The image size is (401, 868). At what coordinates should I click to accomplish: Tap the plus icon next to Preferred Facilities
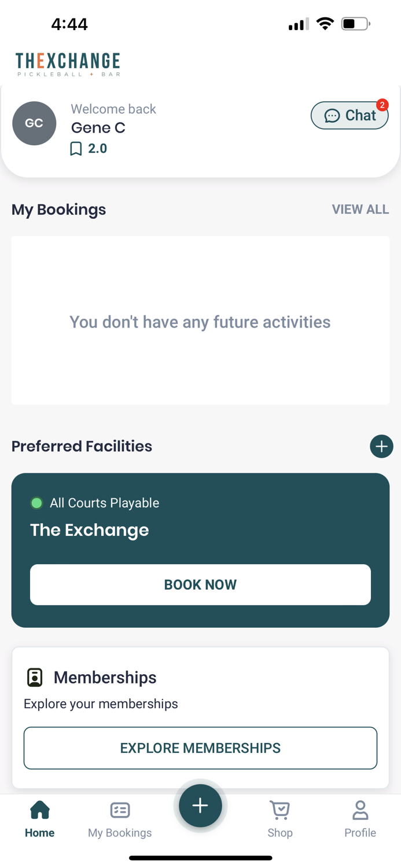381,446
